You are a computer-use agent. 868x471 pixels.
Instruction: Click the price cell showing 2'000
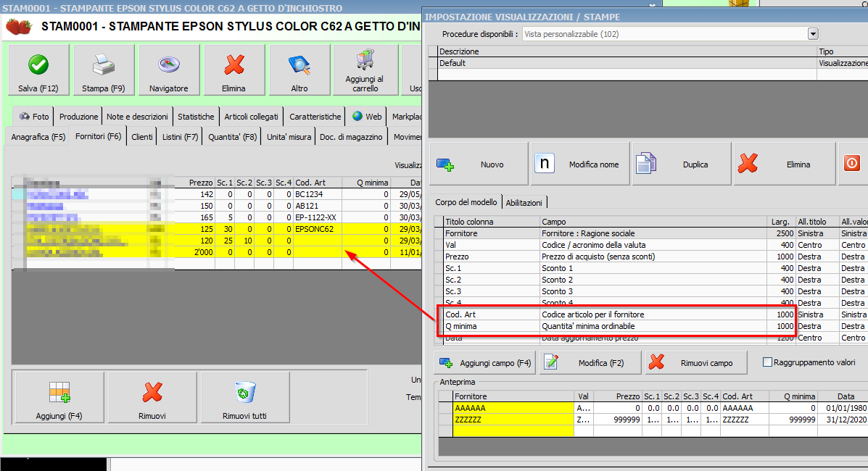pos(194,252)
